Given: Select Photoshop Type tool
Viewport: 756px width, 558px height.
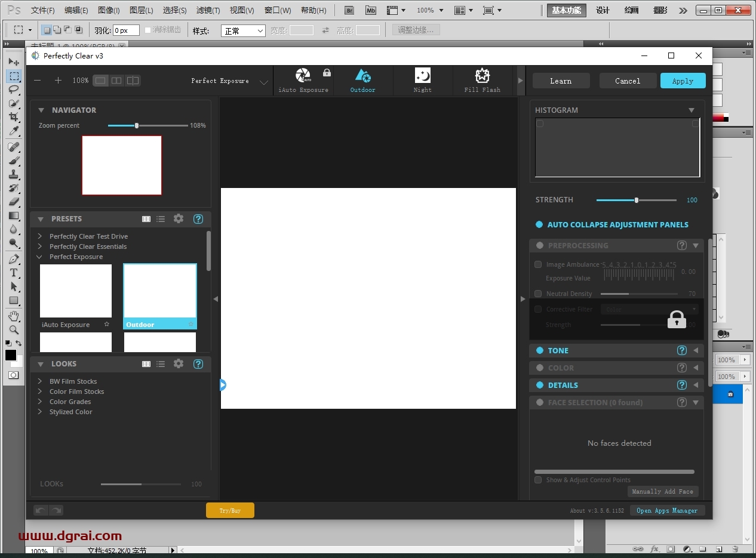Looking at the screenshot, I should [x=14, y=273].
